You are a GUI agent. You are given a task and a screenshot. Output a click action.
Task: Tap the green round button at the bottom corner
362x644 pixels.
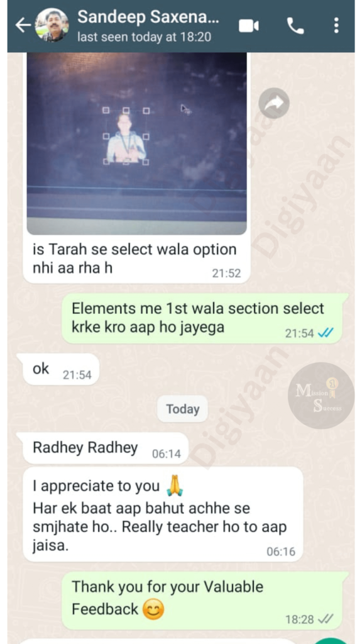[332, 641]
